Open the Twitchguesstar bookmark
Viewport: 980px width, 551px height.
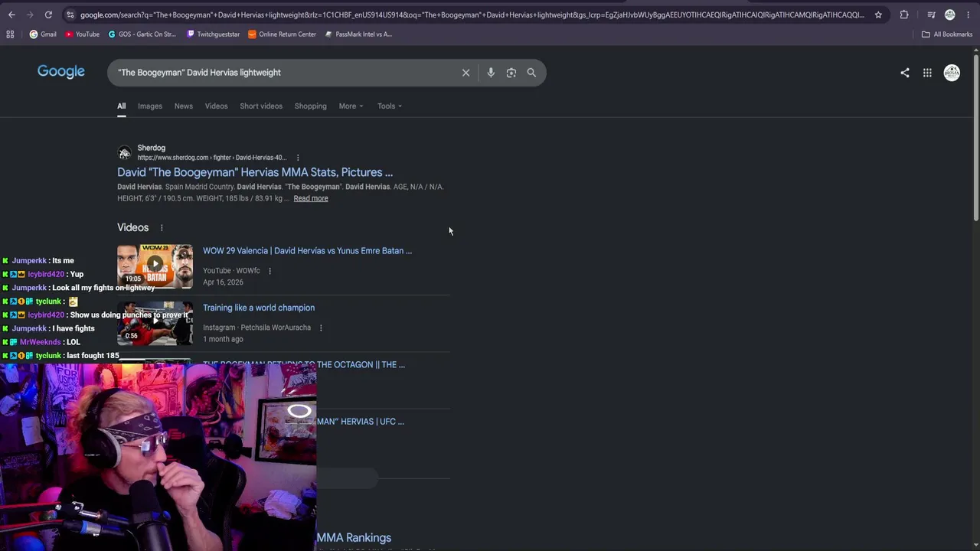coord(214,34)
